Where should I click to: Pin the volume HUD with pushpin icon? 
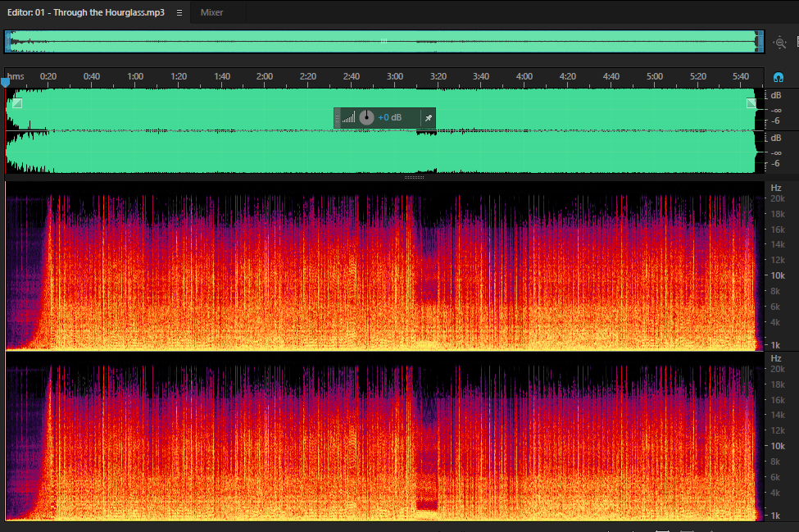(x=429, y=118)
